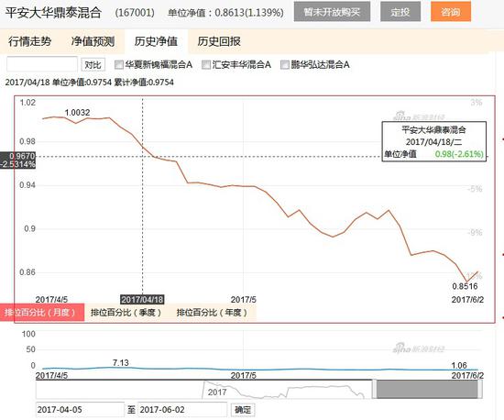
Task: Check the 华夏新锦福混合A checkbox
Action: point(119,65)
